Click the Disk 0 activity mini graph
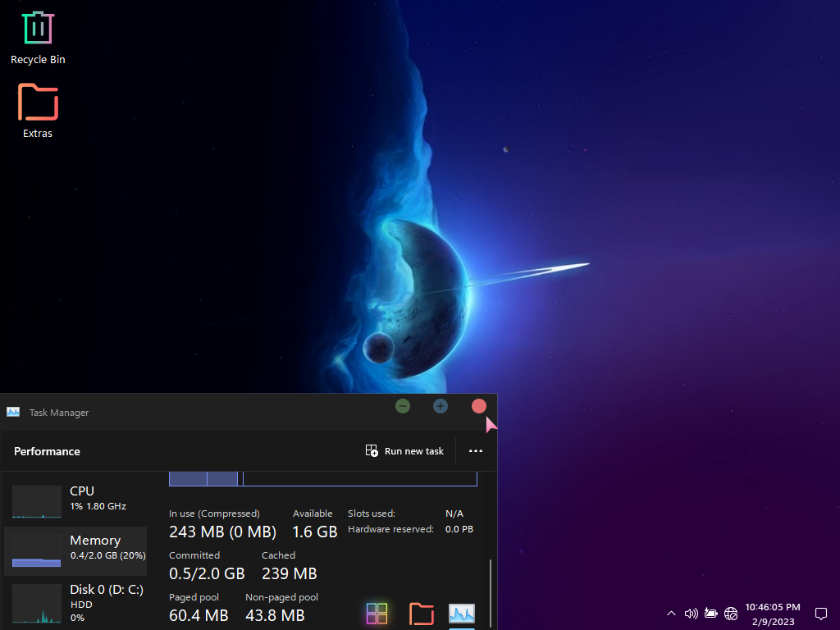Screen dimensions: 840x630 (x=36, y=604)
